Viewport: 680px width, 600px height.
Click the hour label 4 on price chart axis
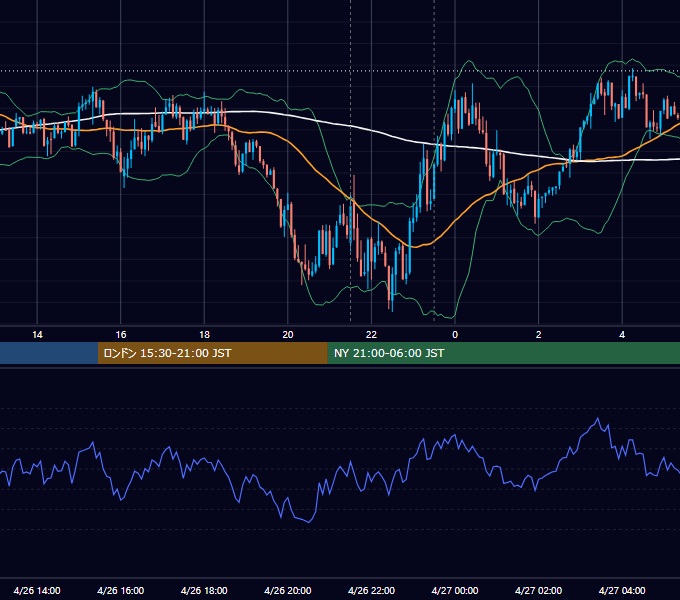[622, 335]
